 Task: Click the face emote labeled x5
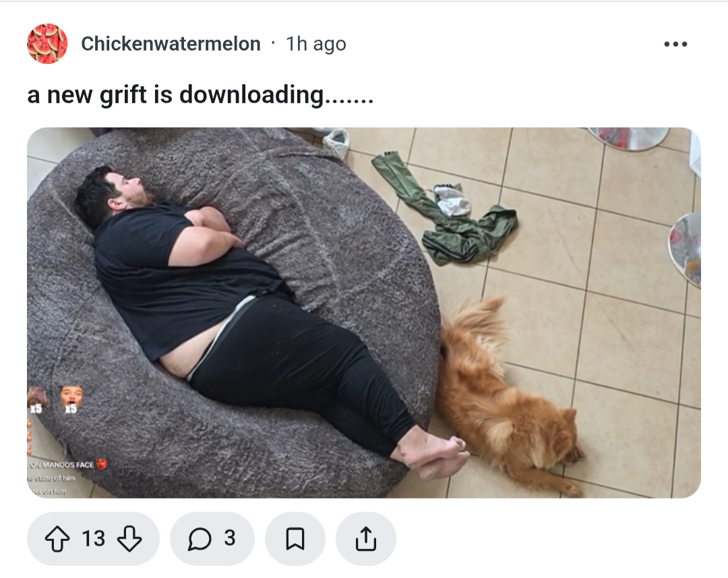point(71,399)
